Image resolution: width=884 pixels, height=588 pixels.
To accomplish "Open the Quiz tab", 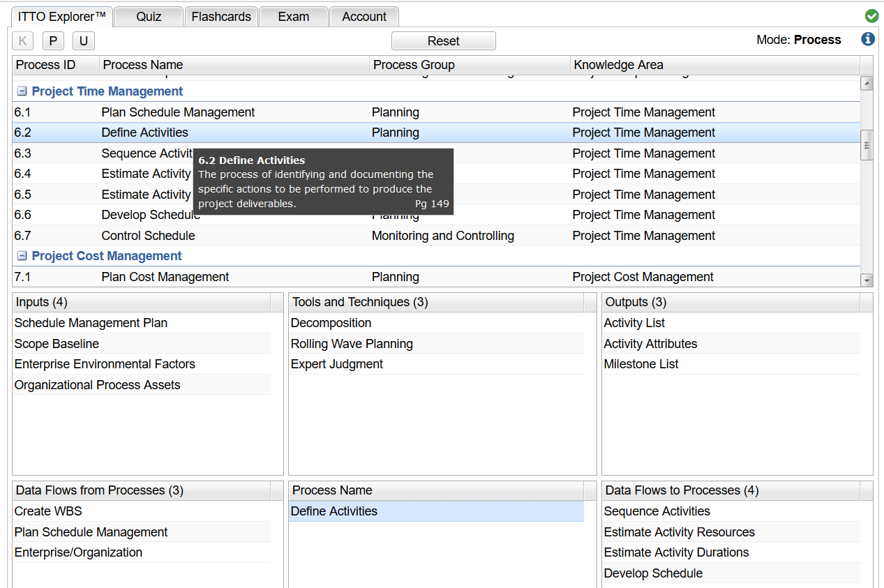I will pyautogui.click(x=149, y=17).
